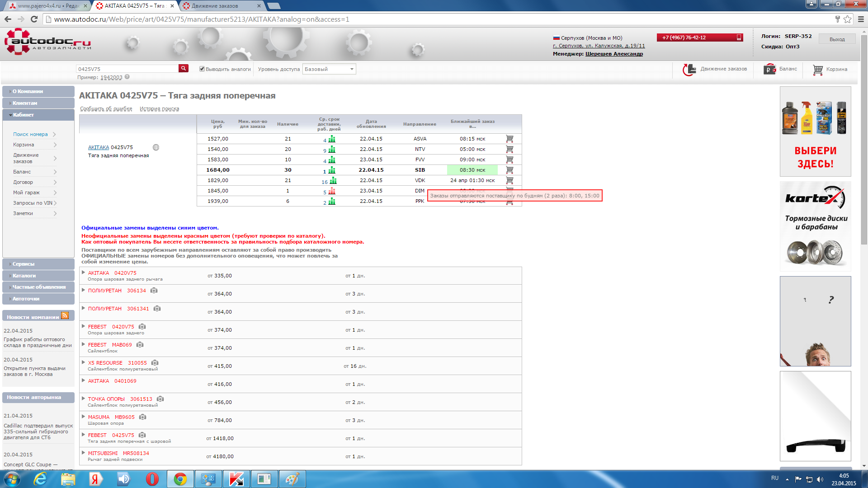This screenshot has width=868, height=488.
Task: Switch to Движение заказов browser tab
Action: tap(215, 6)
